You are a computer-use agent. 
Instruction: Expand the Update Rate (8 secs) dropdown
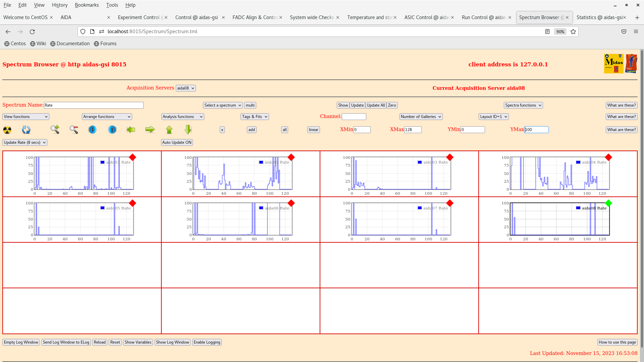(x=25, y=142)
